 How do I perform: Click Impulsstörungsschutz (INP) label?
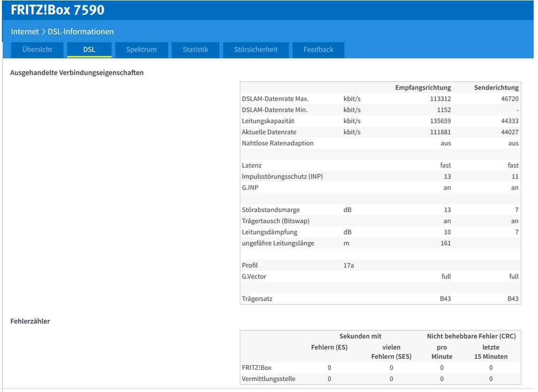pos(282,177)
